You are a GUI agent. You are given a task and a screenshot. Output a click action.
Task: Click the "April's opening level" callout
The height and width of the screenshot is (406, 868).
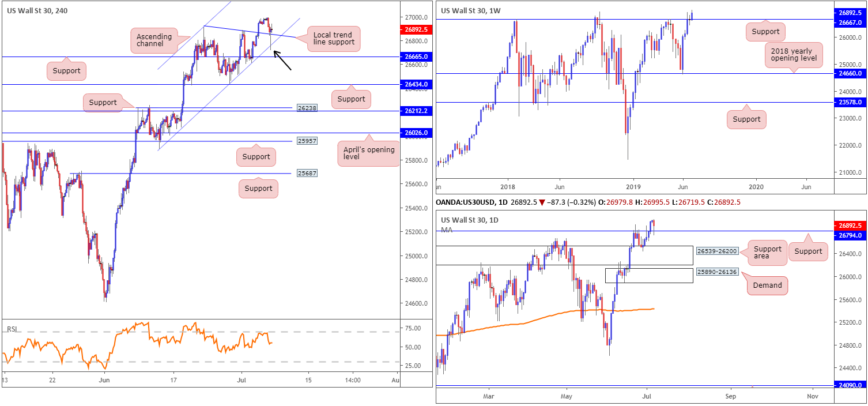click(368, 153)
